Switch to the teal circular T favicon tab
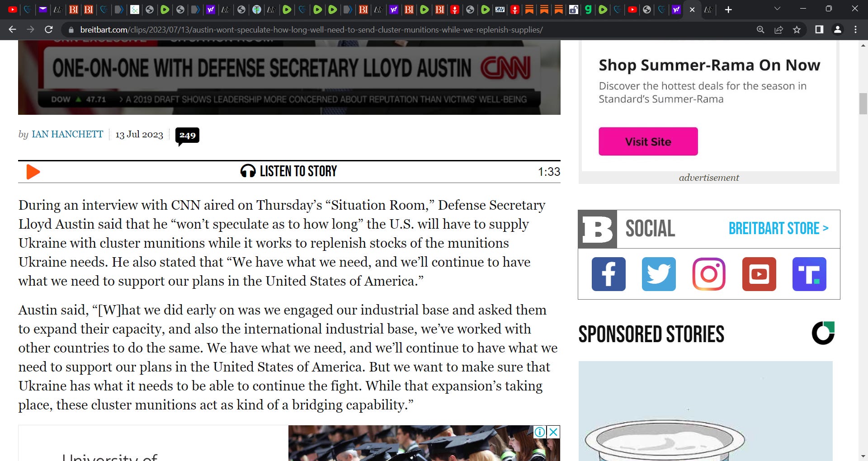 point(256,9)
